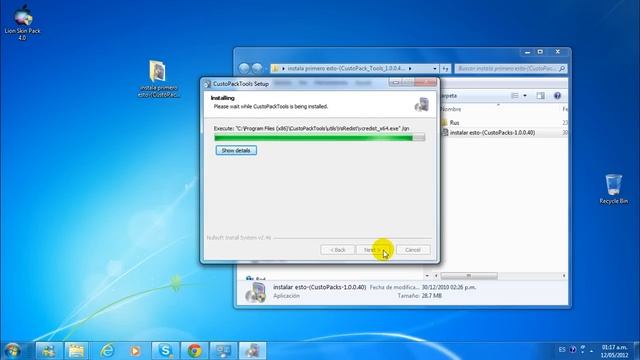Open the Explorer help icon
640x360 pixels.
coord(557,96)
